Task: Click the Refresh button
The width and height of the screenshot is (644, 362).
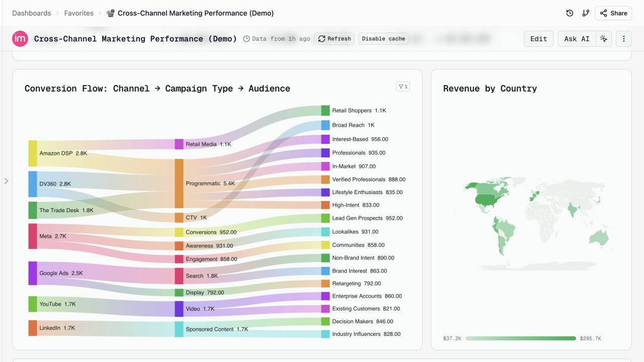Action: coord(335,39)
